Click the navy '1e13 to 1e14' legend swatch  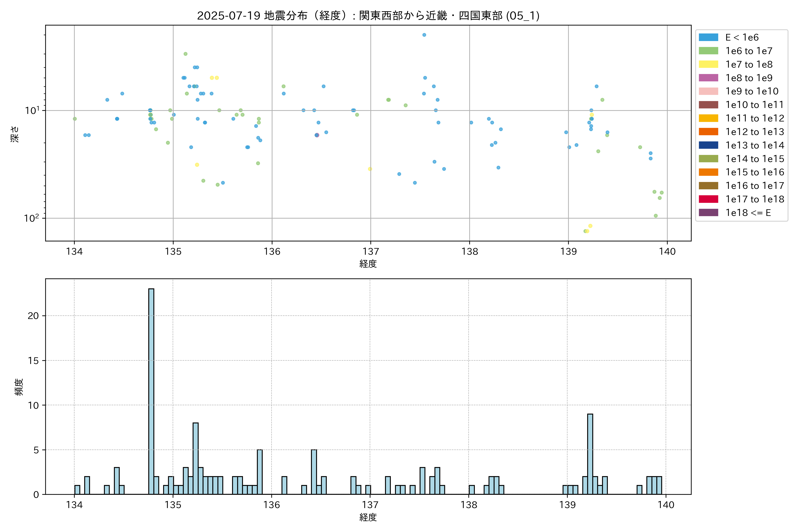coord(708,145)
